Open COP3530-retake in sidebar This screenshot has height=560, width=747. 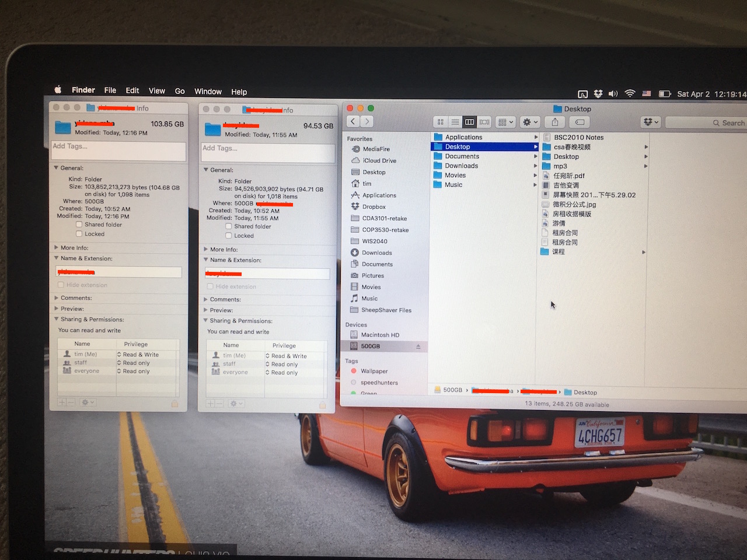click(x=385, y=230)
